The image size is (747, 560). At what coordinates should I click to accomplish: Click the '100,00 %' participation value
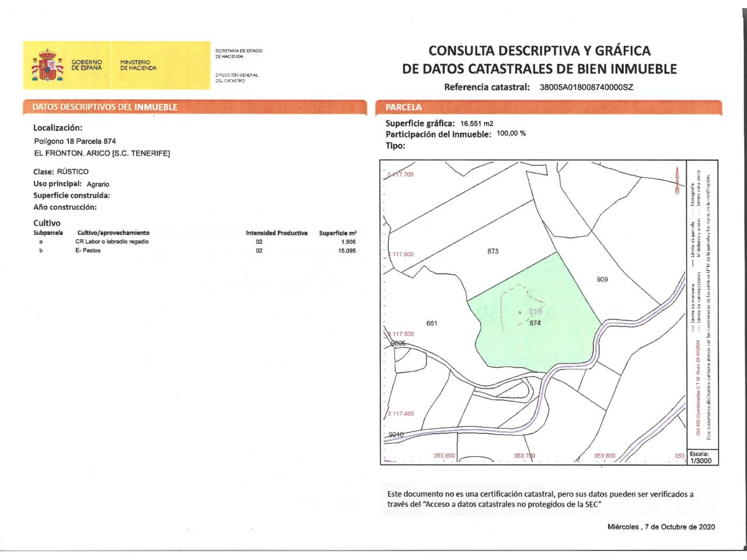511,133
